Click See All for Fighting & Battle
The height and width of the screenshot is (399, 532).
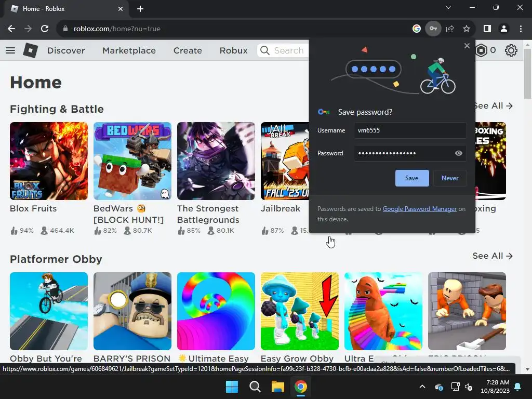[494, 106]
